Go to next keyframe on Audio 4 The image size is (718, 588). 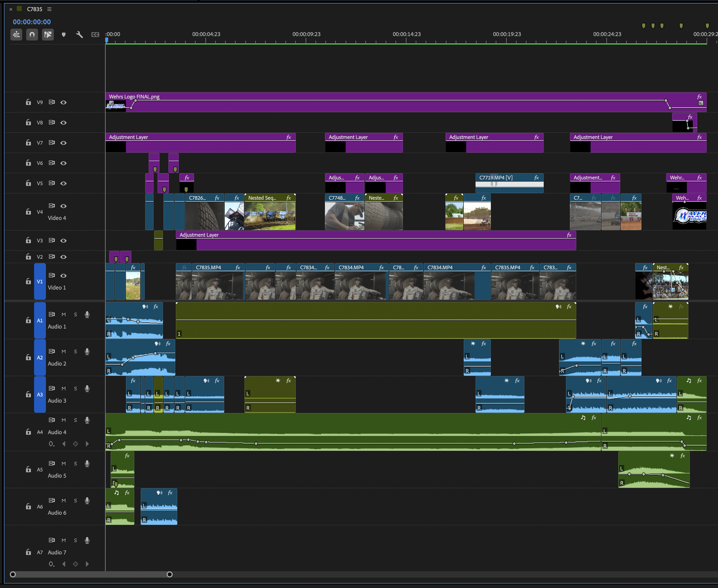(87, 444)
